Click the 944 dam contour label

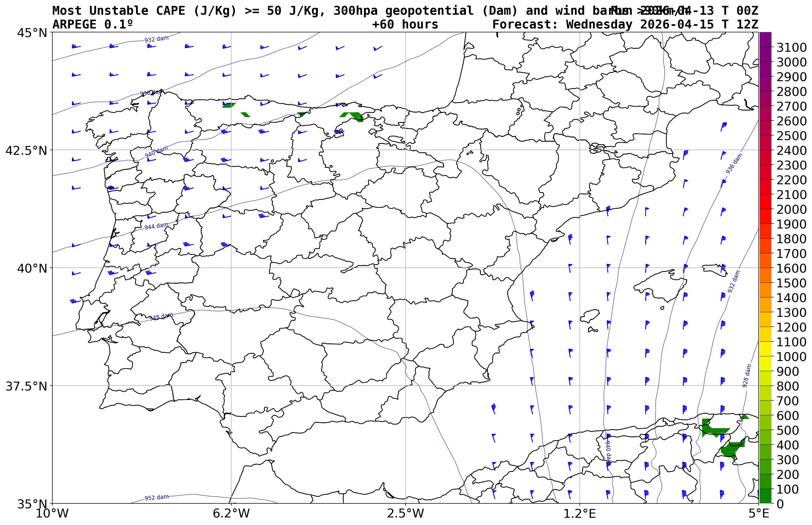156,226
